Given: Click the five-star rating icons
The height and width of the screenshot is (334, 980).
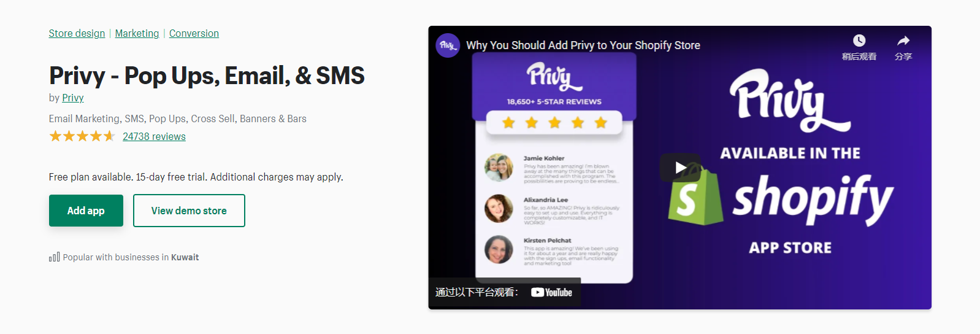Looking at the screenshot, I should pos(82,136).
